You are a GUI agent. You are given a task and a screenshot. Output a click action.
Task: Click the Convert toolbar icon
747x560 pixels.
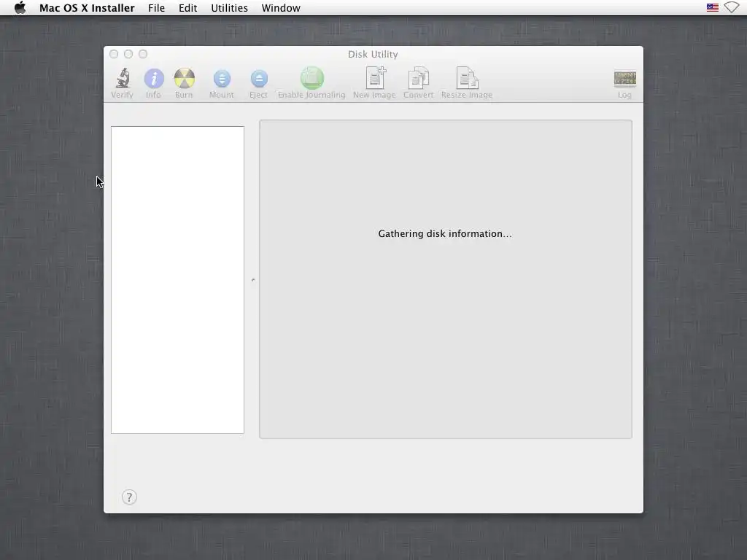418,77
